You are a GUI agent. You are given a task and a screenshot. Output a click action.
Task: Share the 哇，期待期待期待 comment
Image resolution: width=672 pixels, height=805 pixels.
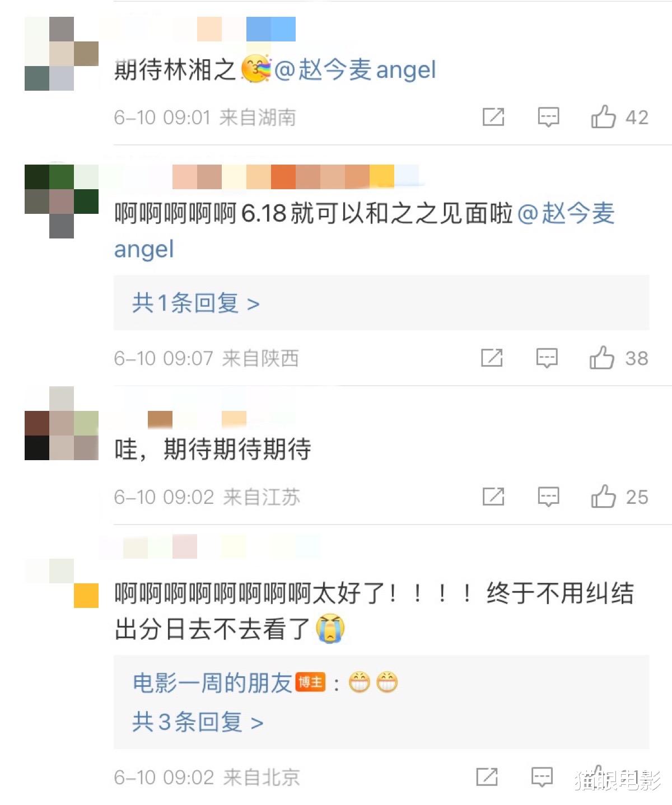(493, 497)
